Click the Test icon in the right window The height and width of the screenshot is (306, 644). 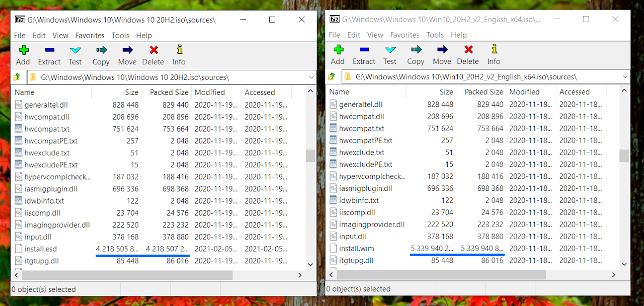(390, 49)
